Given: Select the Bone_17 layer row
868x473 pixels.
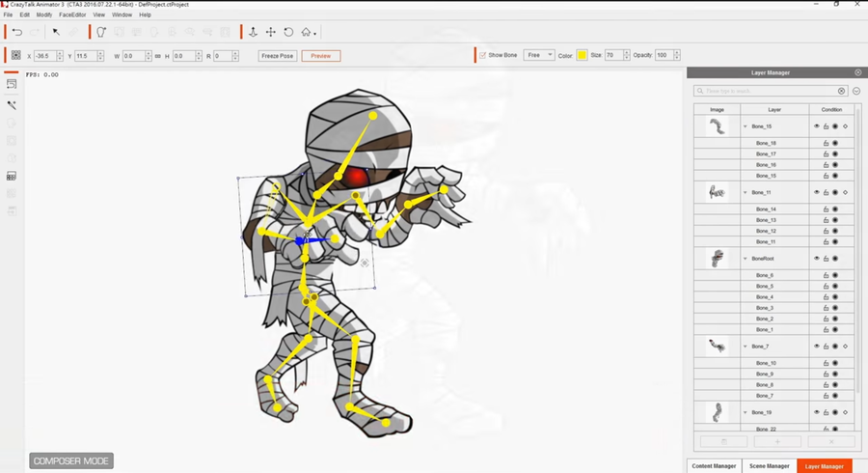Looking at the screenshot, I should [x=775, y=154].
